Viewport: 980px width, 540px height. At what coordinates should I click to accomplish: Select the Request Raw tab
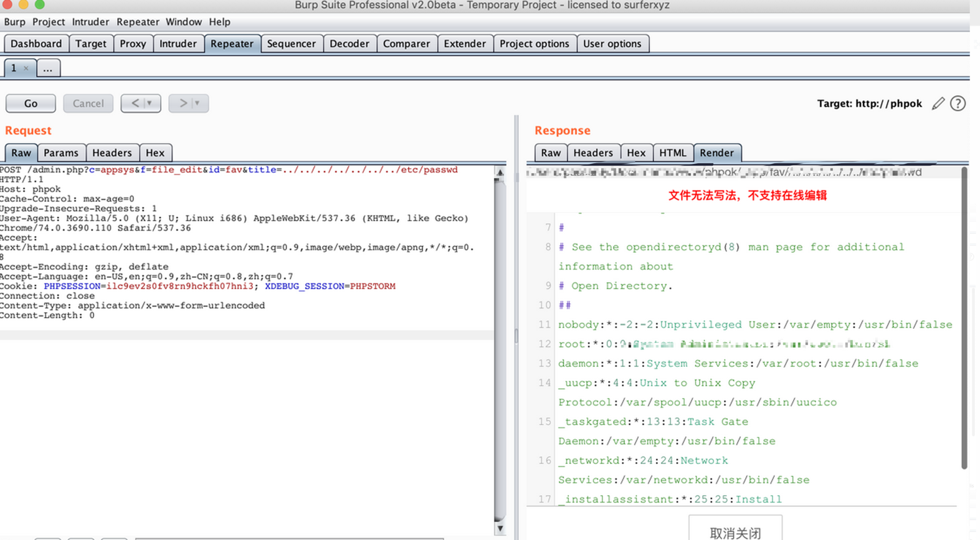[21, 153]
